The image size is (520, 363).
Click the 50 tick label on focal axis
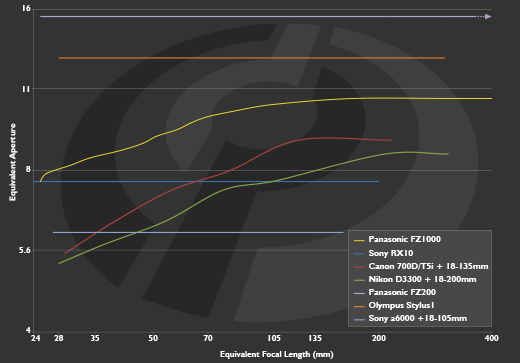click(153, 338)
